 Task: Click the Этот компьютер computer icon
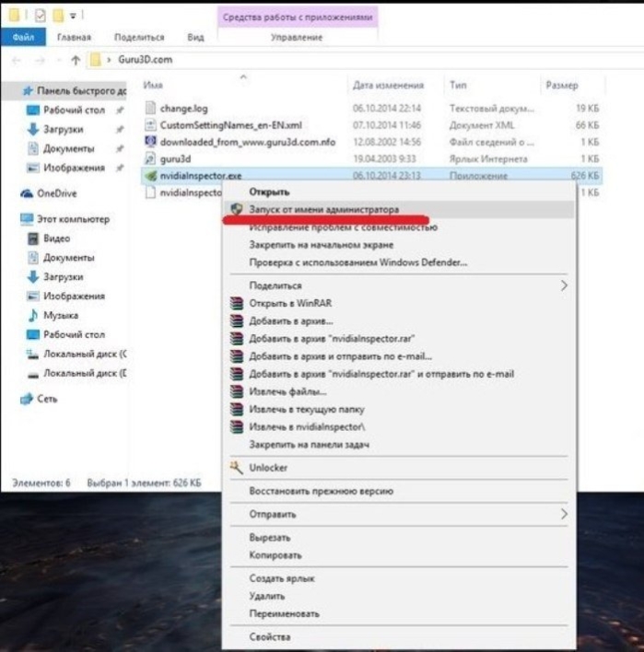coord(27,219)
